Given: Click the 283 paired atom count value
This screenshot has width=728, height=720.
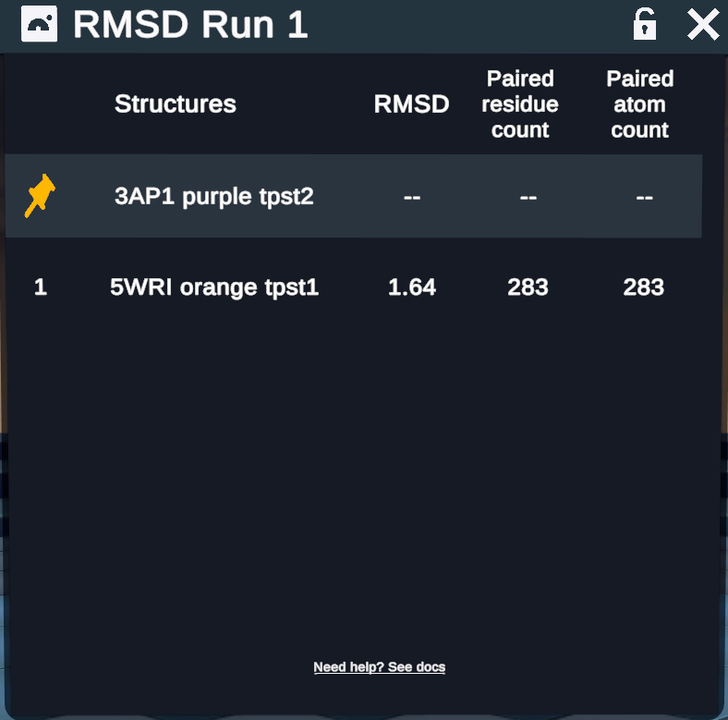Looking at the screenshot, I should pyautogui.click(x=643, y=287).
